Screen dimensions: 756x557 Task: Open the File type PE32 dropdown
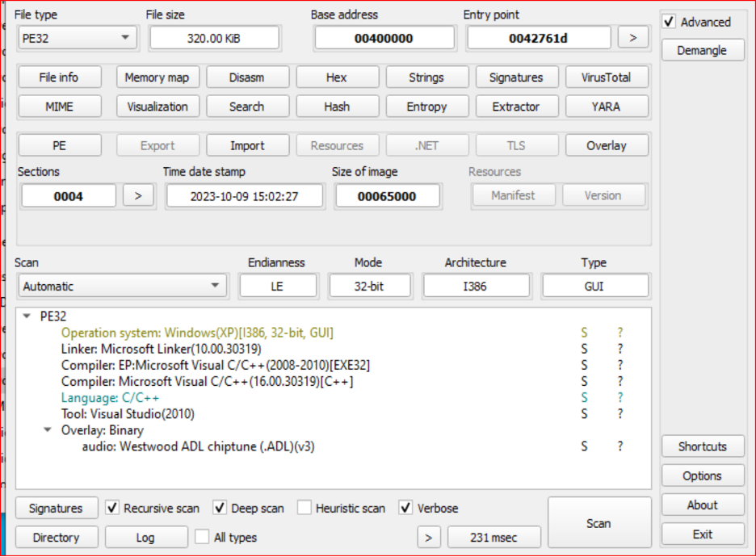[78, 38]
